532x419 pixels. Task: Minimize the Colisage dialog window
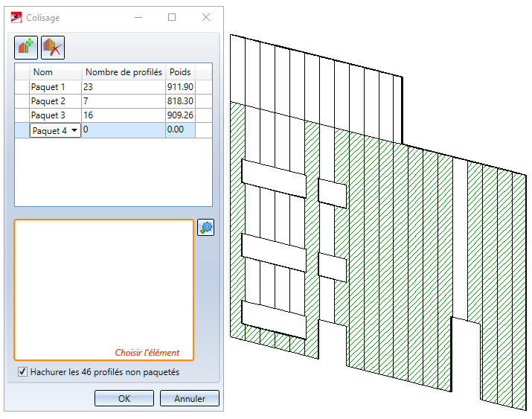138,17
